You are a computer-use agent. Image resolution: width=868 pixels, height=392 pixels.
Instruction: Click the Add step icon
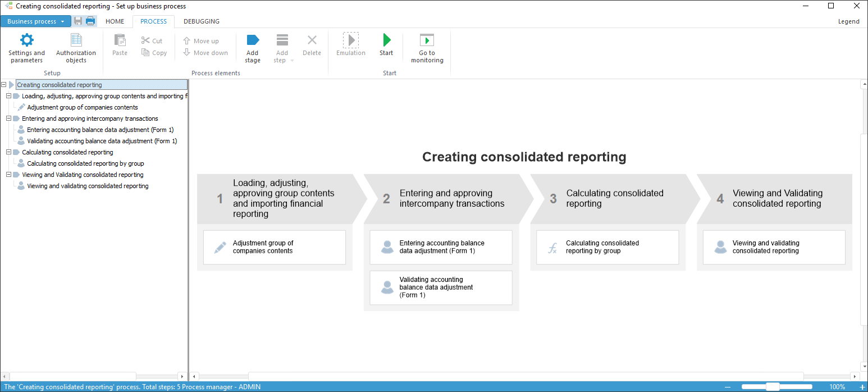pos(282,40)
